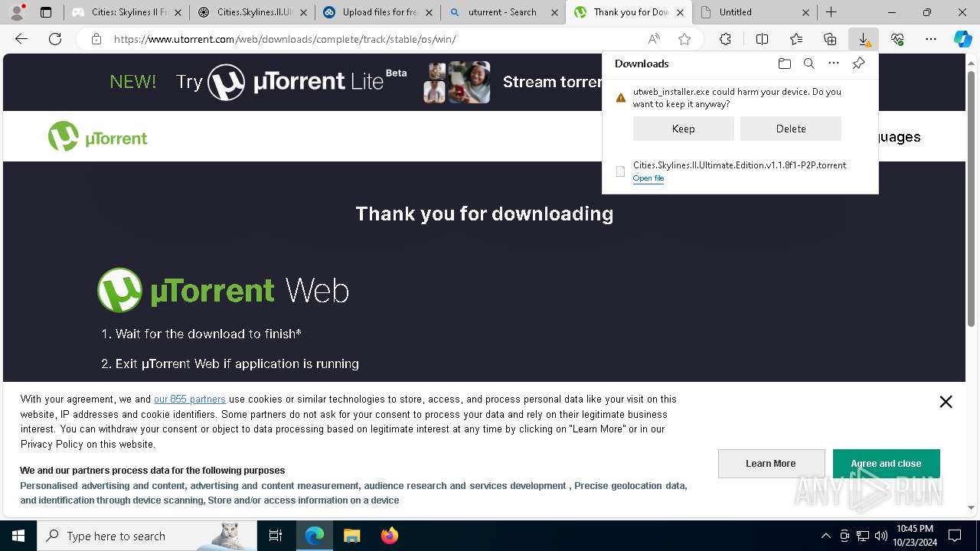Open the volume tray icon
The width and height of the screenshot is (980, 551).
pos(880,536)
